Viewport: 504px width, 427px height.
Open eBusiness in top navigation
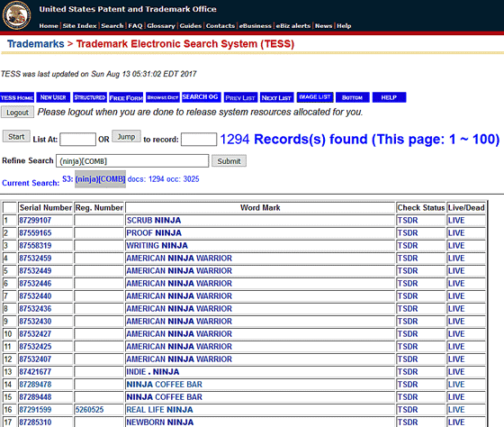pyautogui.click(x=256, y=26)
